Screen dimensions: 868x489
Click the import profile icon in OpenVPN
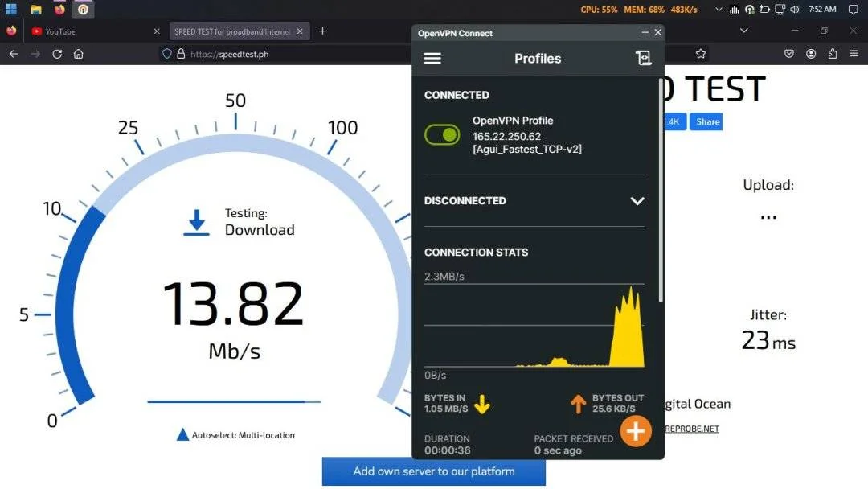pos(643,58)
